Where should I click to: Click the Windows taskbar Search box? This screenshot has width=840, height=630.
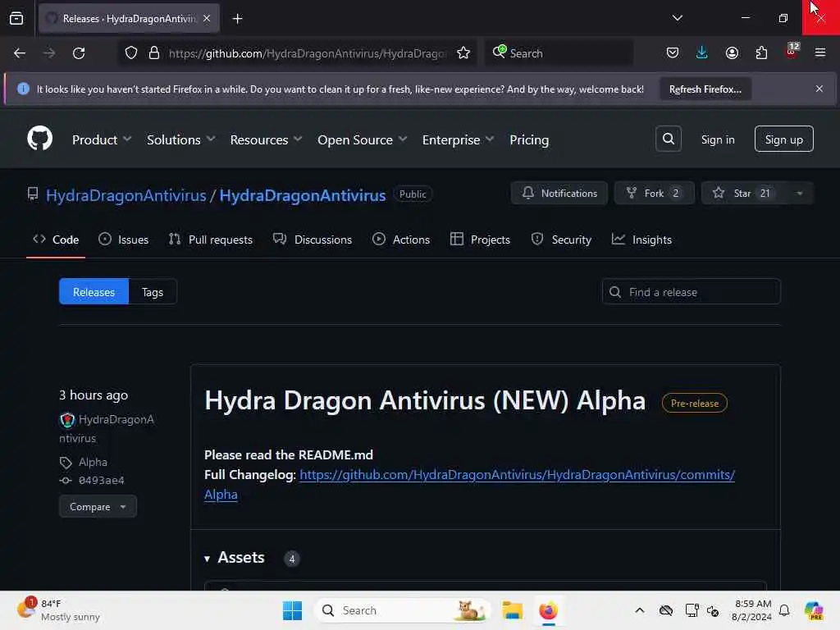(x=402, y=610)
